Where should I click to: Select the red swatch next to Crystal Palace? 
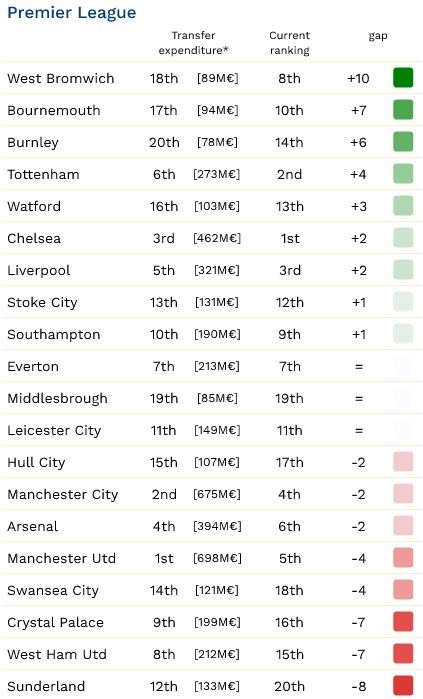(403, 621)
